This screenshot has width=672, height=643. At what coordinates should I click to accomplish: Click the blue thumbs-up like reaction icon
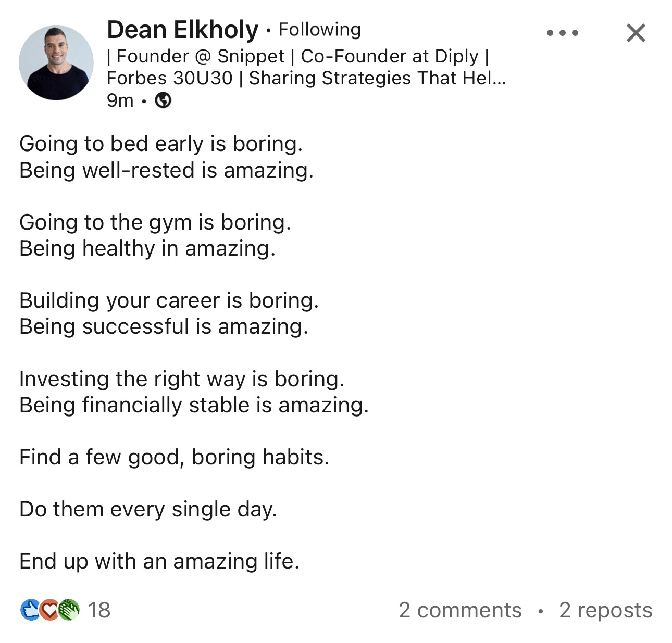[x=30, y=610]
